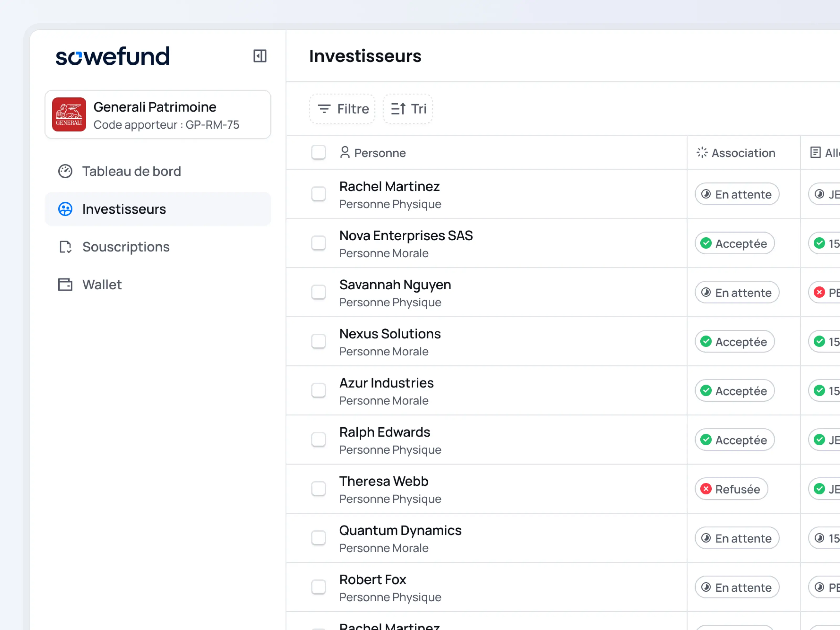840x630 pixels.
Task: Click the Investisseurs people icon
Action: click(65, 209)
